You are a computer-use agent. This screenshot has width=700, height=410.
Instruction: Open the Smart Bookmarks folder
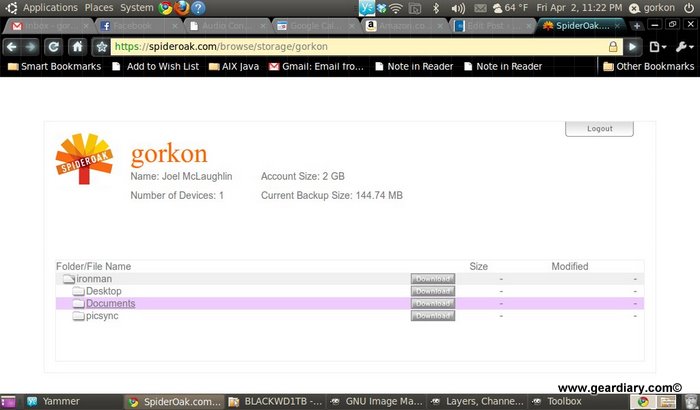[x=54, y=67]
